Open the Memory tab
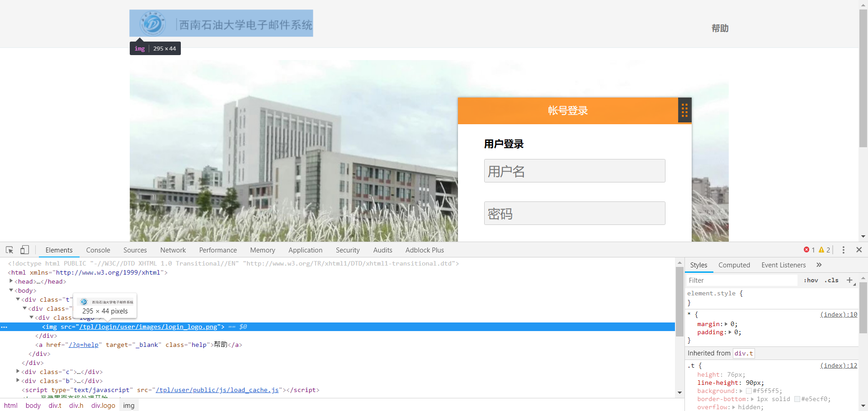Image resolution: width=868 pixels, height=411 pixels. point(263,250)
